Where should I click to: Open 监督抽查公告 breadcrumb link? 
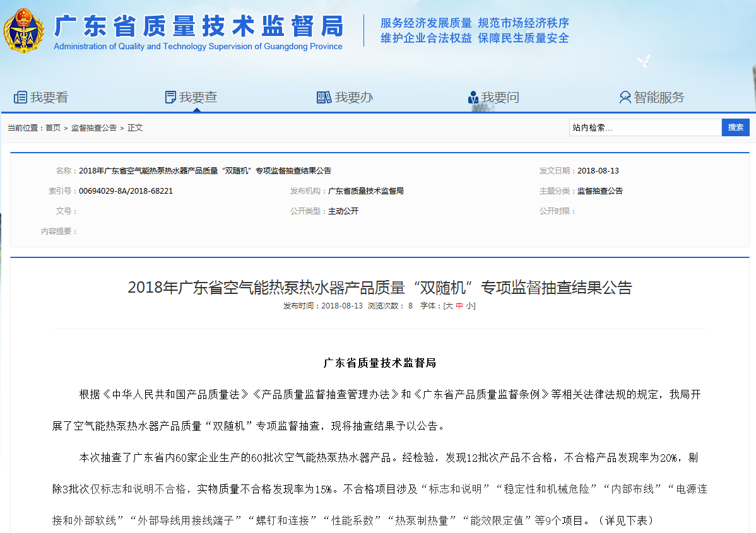point(94,127)
